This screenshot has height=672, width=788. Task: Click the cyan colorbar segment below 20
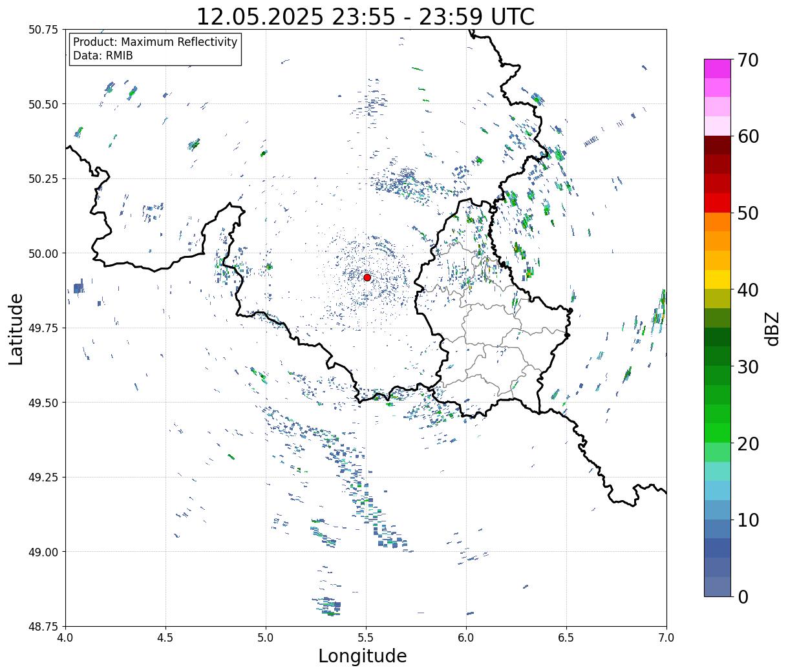718,471
